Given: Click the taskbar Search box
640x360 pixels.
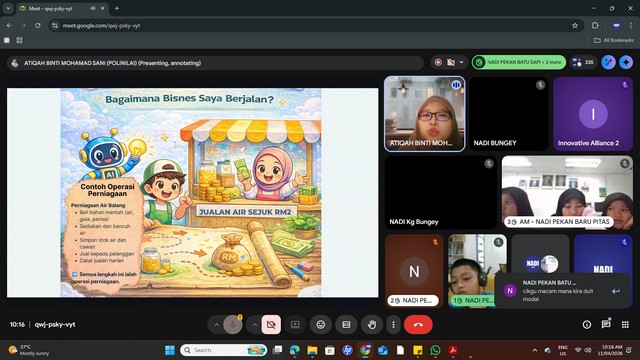Looking at the screenshot, I should coord(224,350).
